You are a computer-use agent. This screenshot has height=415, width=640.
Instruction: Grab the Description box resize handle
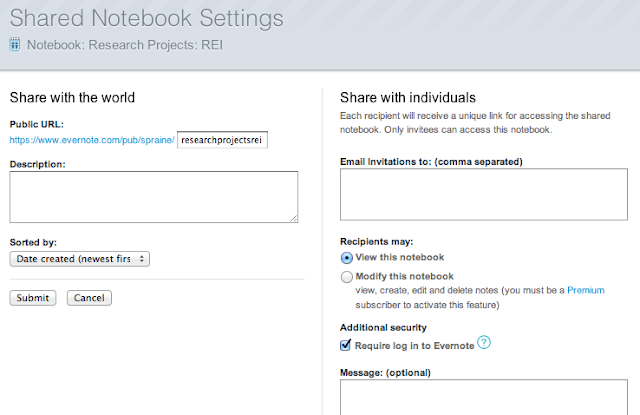[x=293, y=217]
